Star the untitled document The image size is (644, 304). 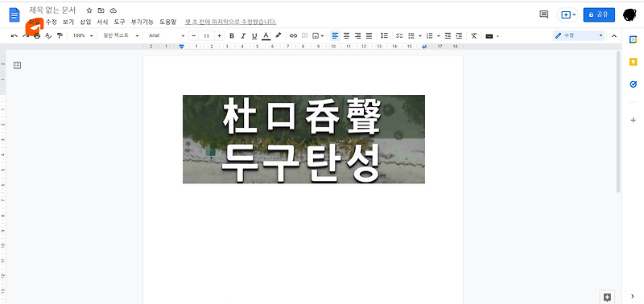pyautogui.click(x=89, y=10)
